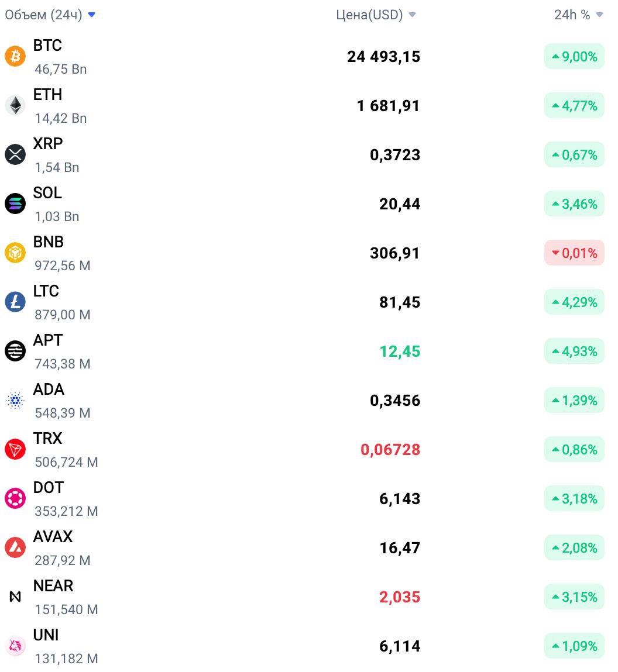The width and height of the screenshot is (618, 672).
Task: Sort by Объем (24ч) dropdown arrow
Action: [x=91, y=15]
